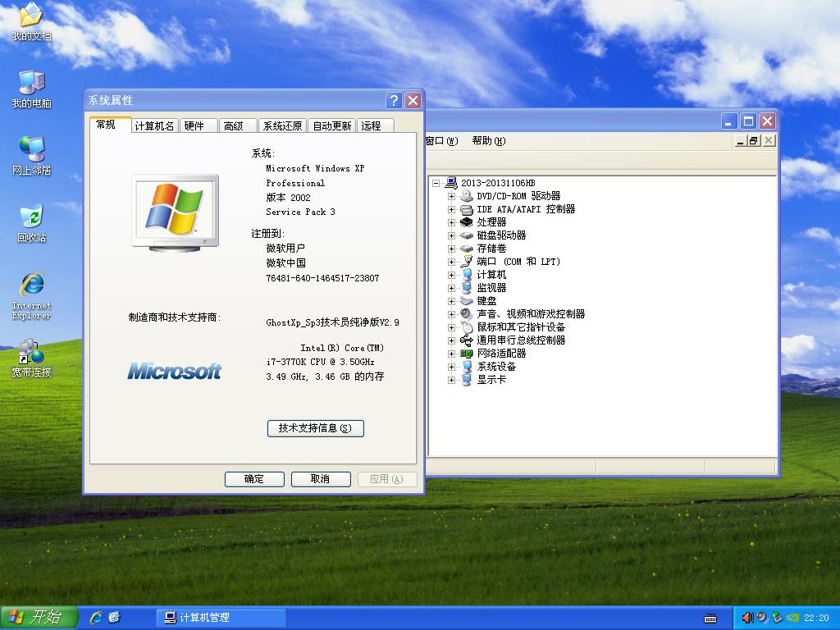The width and height of the screenshot is (840, 630).
Task: Click the IDE ATA/ATAPI 控制器 device icon
Action: point(467,209)
